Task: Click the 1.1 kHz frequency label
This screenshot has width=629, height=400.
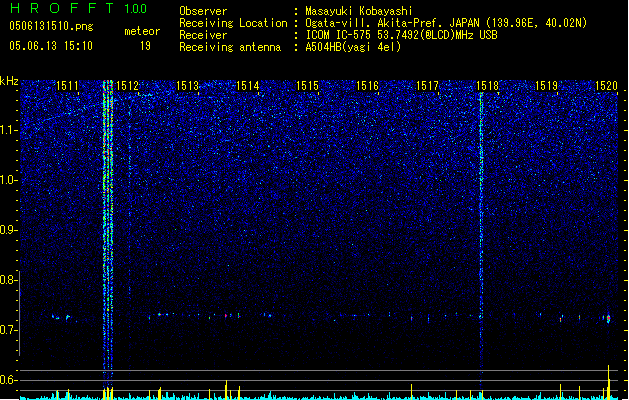Action: [x=9, y=130]
